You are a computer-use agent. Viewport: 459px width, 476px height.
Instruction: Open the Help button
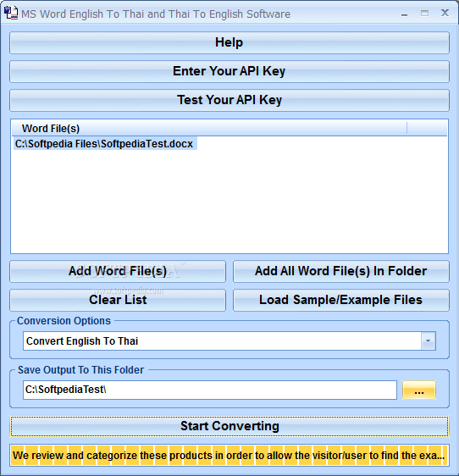pos(229,42)
